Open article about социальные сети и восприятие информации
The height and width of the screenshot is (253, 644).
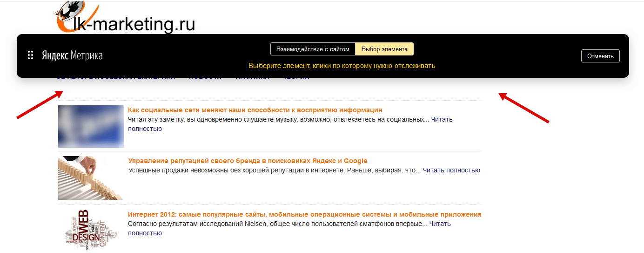[255, 110]
